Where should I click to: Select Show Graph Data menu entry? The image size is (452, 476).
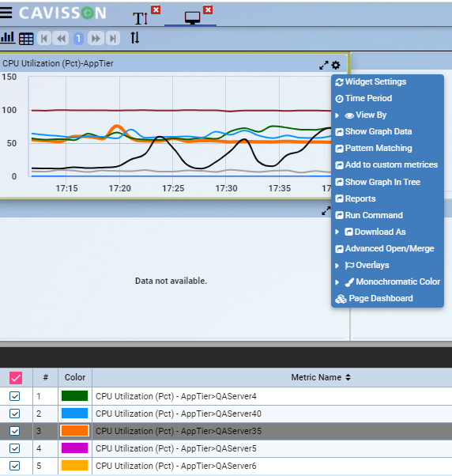click(379, 131)
